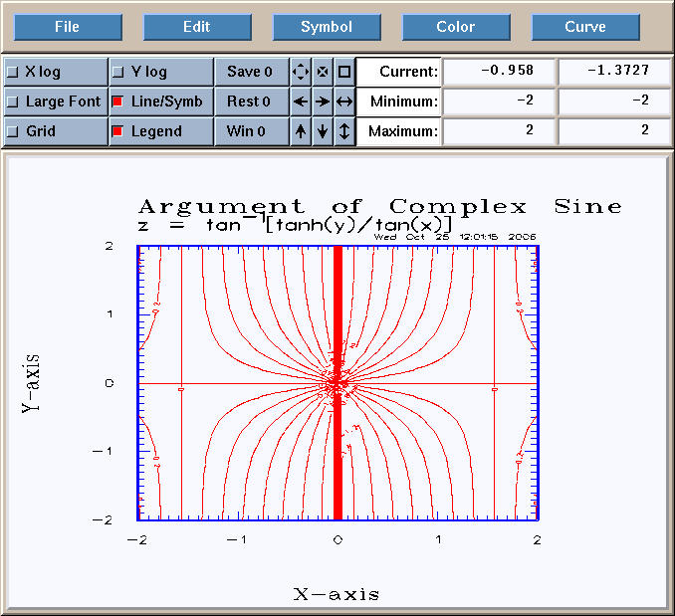Screen dimensions: 675x616
Task: Open the Edit menu
Action: tap(197, 27)
